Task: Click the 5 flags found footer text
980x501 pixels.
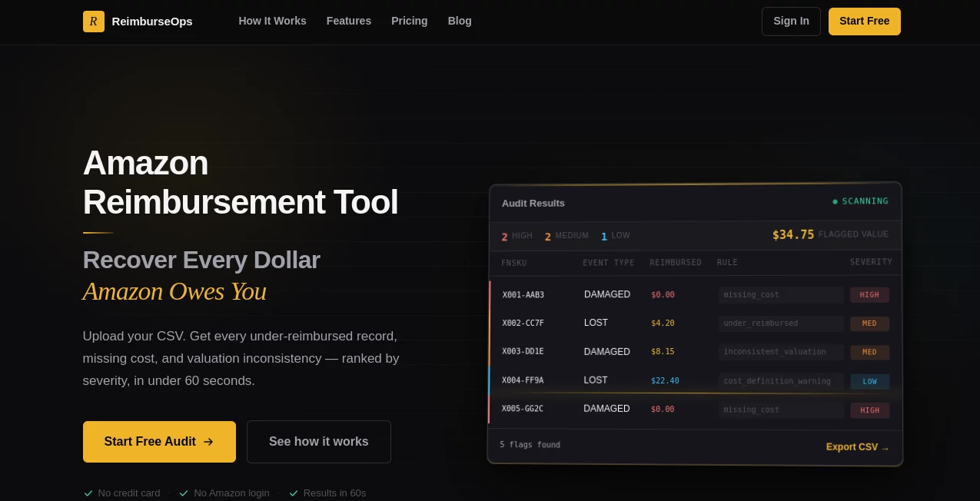Action: [530, 445]
